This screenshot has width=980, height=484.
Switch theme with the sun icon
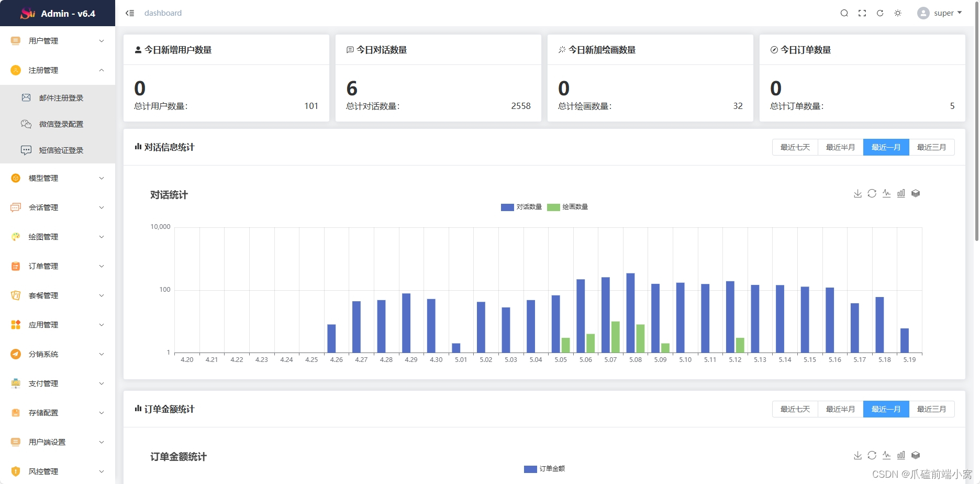pyautogui.click(x=898, y=13)
